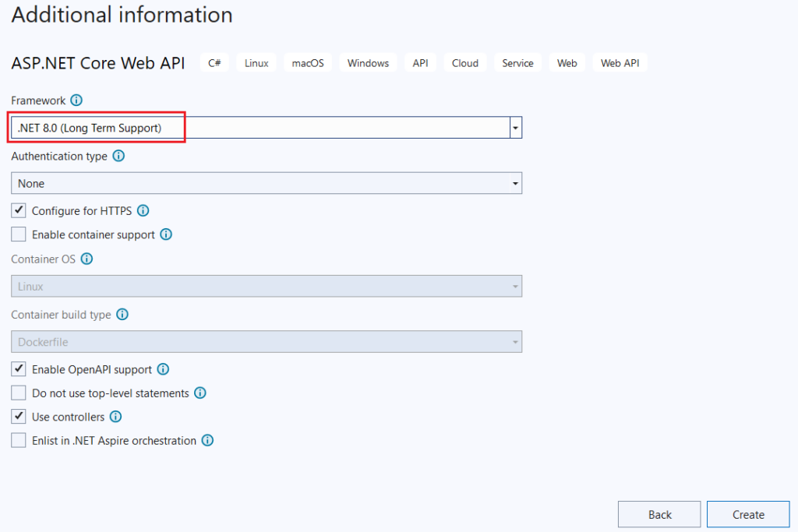The width and height of the screenshot is (798, 532).
Task: Click the ASP.NET Core Web API heading
Action: tap(98, 63)
